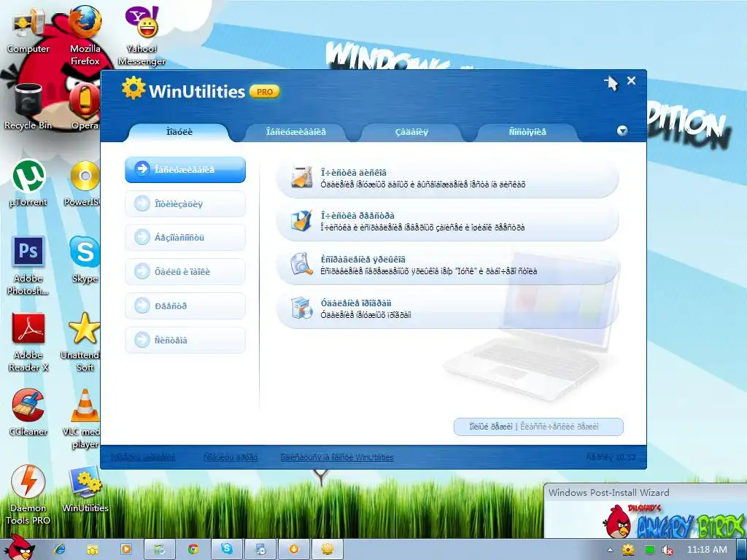
Task: Click the muted volume tray icon
Action: click(x=667, y=550)
